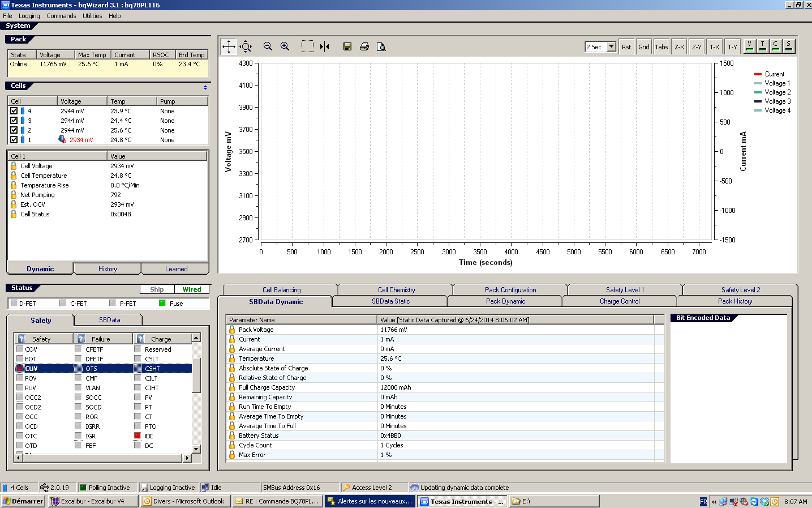812x508 pixels.
Task: Open the Utilities menu
Action: click(x=92, y=16)
